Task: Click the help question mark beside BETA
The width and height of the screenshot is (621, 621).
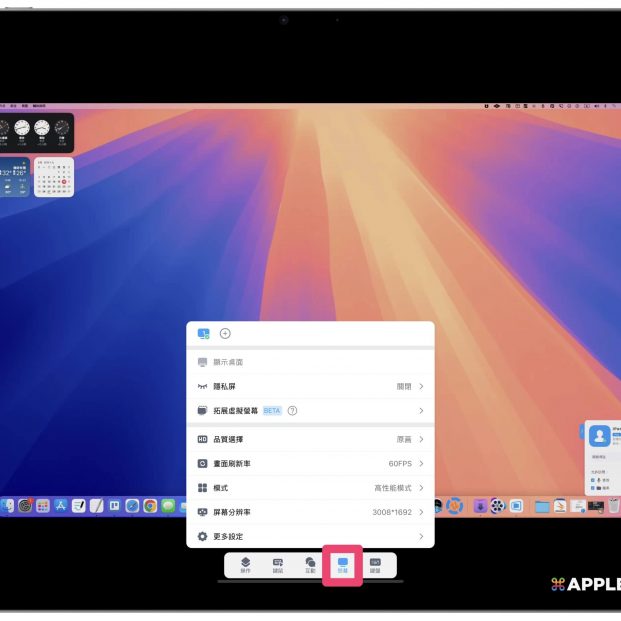Action: tap(292, 411)
